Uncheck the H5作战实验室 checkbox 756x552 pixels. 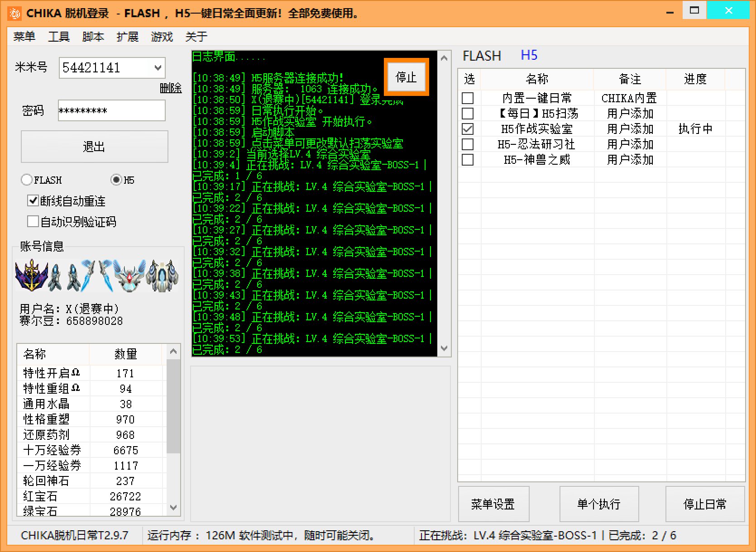tap(468, 129)
